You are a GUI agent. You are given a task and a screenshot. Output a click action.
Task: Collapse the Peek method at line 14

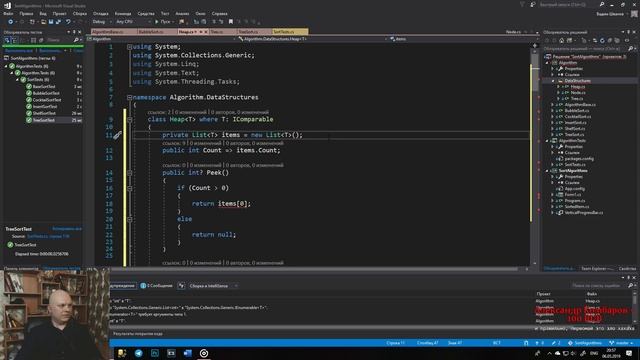[129, 173]
